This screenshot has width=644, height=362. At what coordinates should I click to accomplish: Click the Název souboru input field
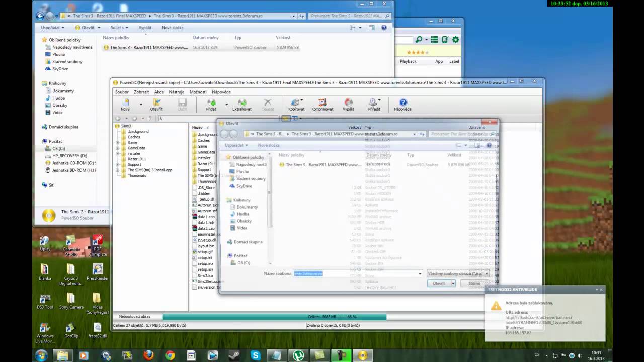[x=358, y=273]
